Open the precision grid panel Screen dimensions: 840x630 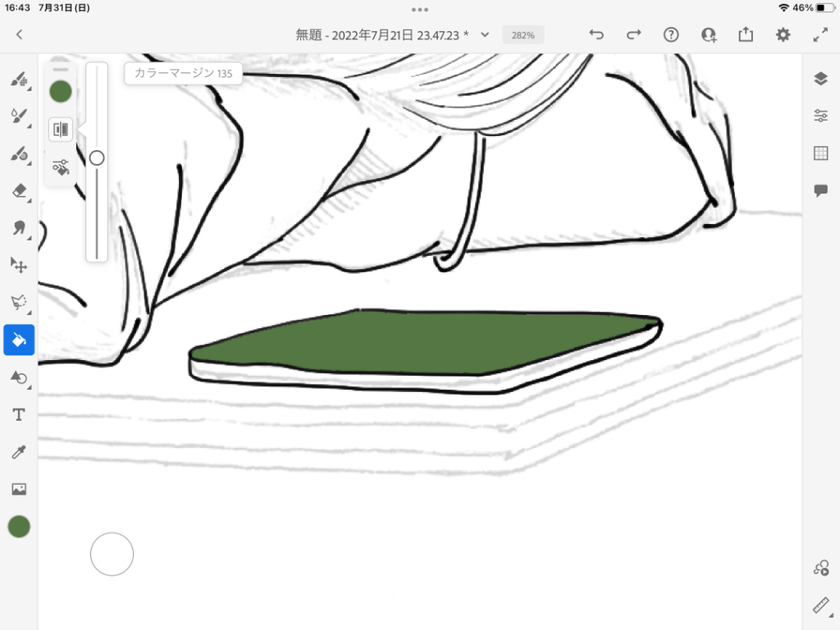(x=821, y=153)
